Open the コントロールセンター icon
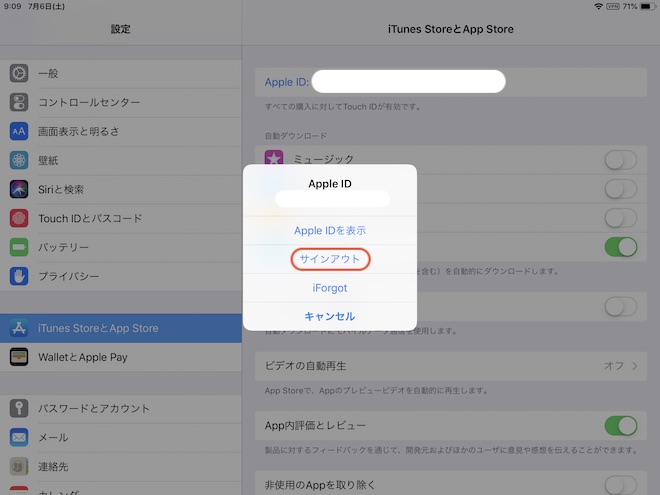Screen dimensions: 660x495 point(19,102)
